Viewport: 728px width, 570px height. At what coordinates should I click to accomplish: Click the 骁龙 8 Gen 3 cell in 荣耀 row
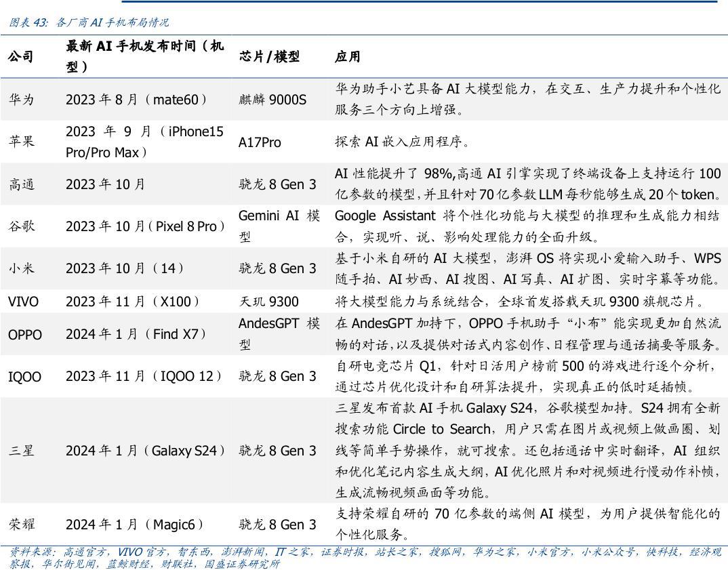point(278,525)
